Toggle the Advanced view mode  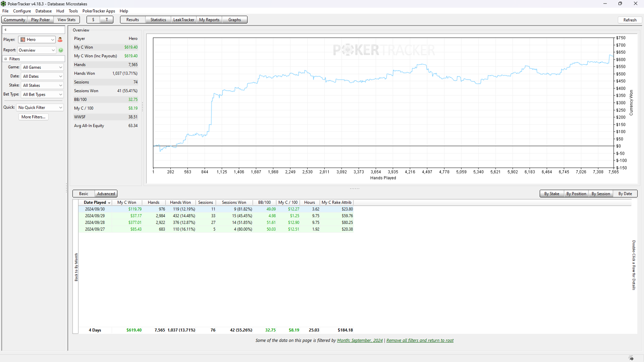coord(106,194)
